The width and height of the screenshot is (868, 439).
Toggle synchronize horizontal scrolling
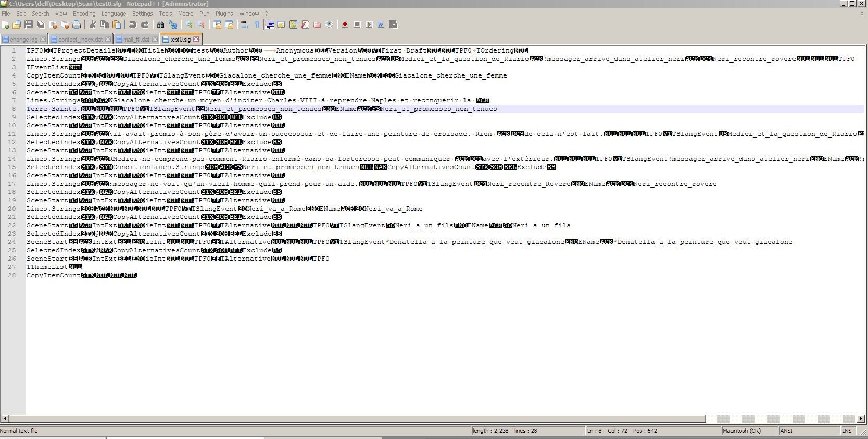click(x=229, y=24)
